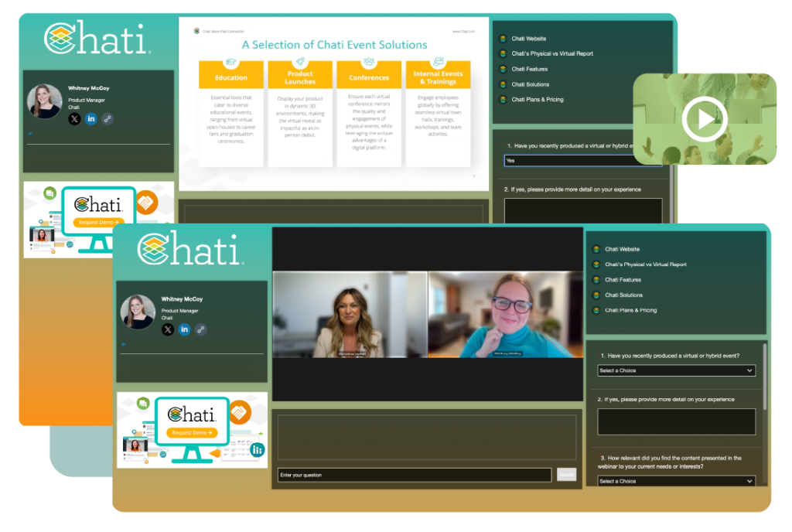Click orange handshake icon, front window banner
Viewport: 792px width, 532px height.
tap(240, 413)
